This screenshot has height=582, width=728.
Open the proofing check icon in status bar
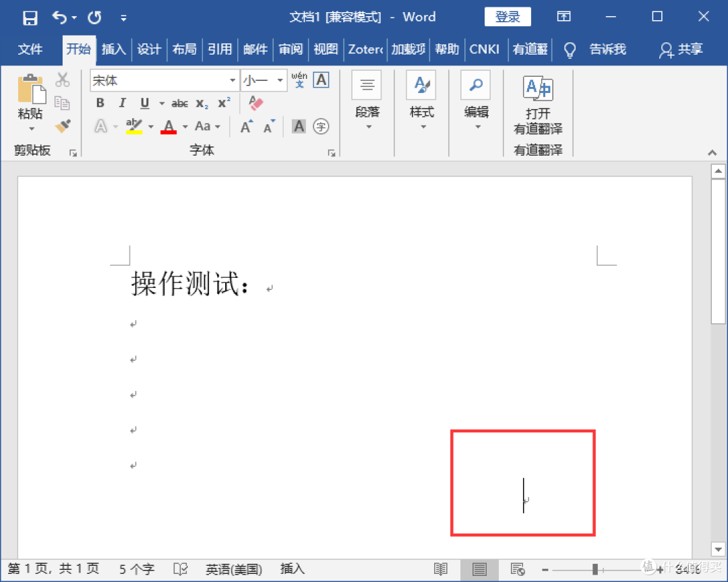[180, 569]
